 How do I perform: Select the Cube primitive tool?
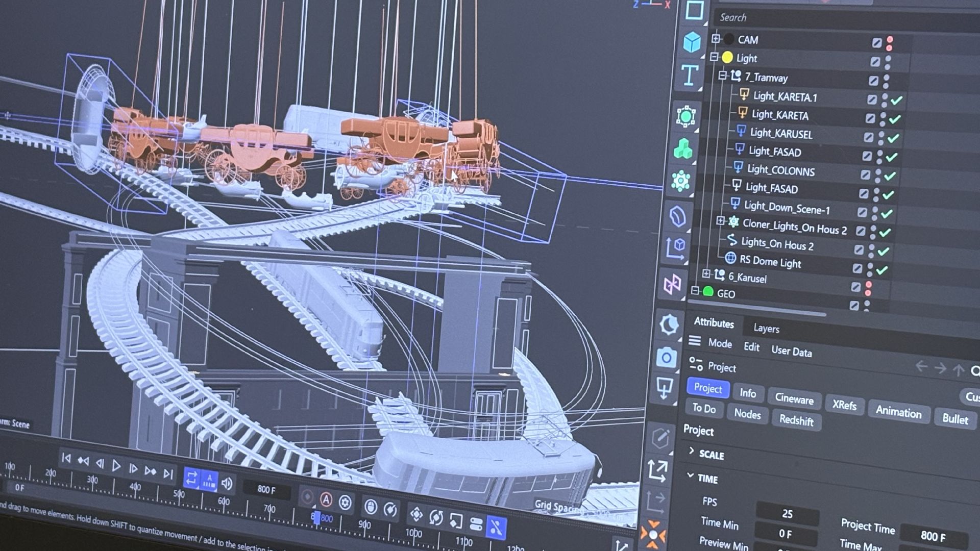pyautogui.click(x=692, y=42)
